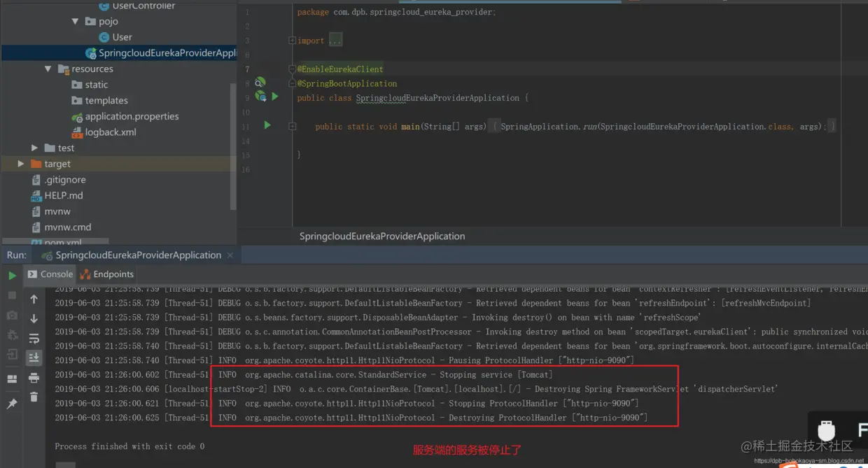Select the static folder
868x468 pixels.
[97, 85]
